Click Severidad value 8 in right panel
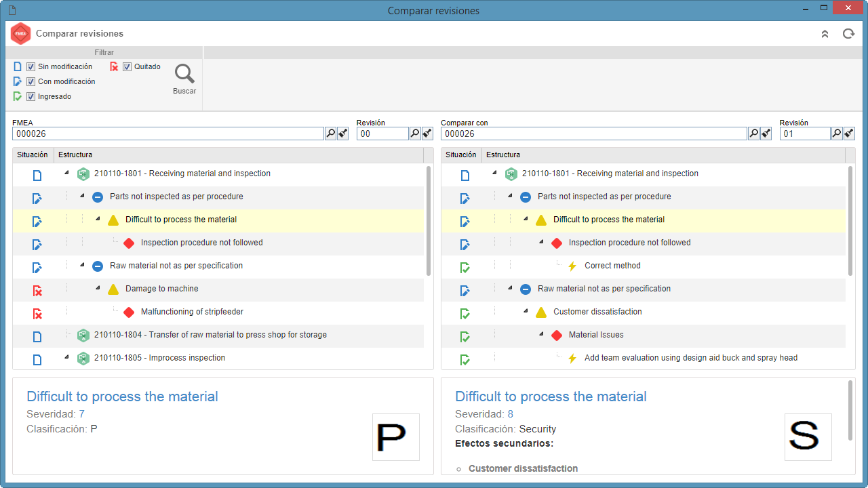This screenshot has height=488, width=868. point(510,414)
